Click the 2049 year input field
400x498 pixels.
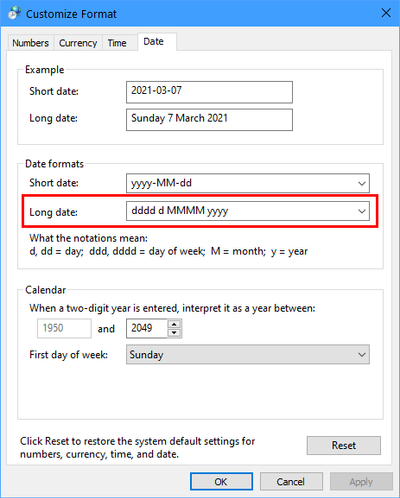(x=147, y=328)
